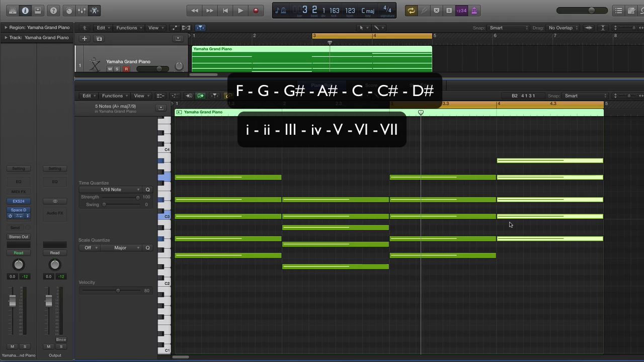The height and width of the screenshot is (362, 644).
Task: Click the vertical auto zoom icon
Action: point(603,28)
